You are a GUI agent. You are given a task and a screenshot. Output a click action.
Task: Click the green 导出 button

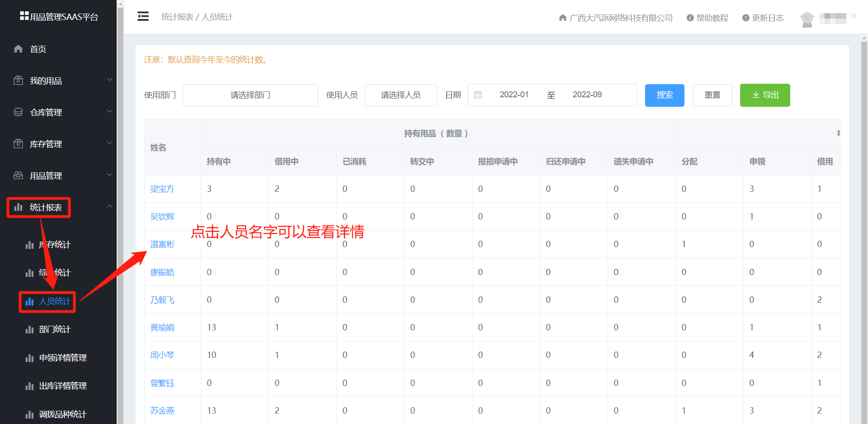coord(765,95)
